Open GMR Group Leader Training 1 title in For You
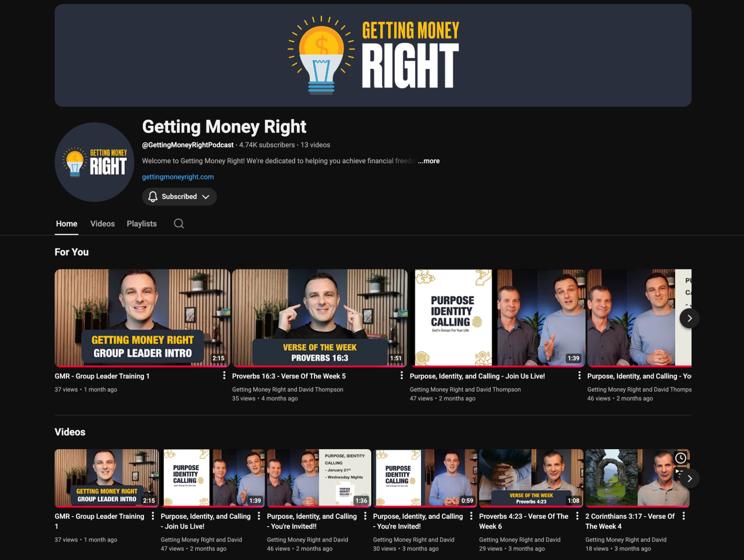 102,376
